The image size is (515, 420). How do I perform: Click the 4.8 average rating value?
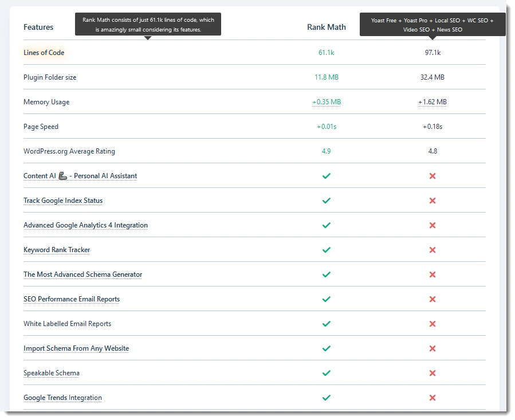[433, 151]
